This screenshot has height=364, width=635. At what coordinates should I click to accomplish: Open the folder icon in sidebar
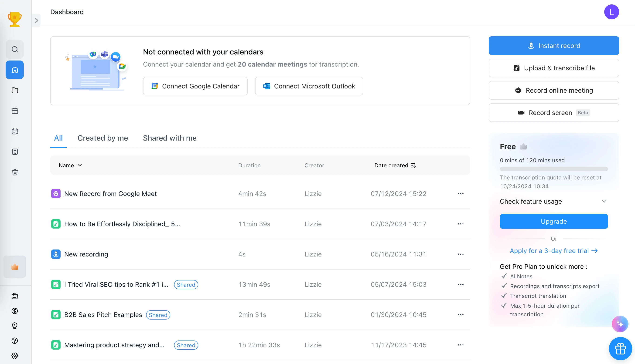tap(15, 90)
